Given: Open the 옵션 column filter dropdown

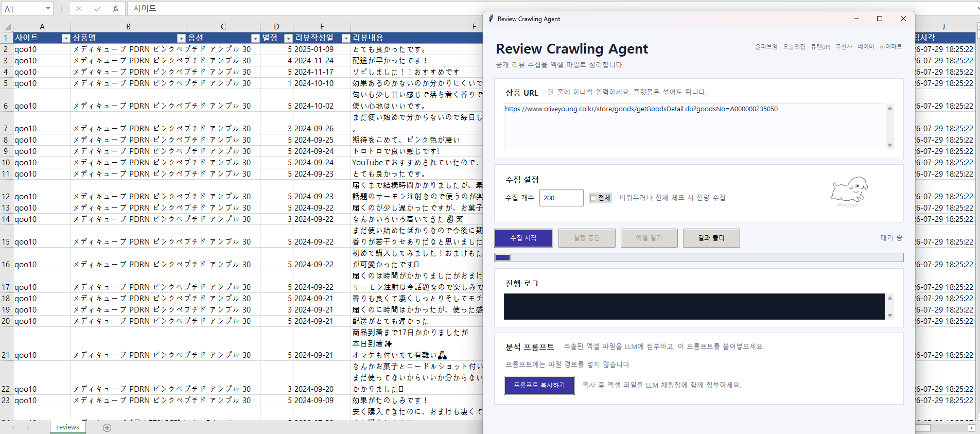Looking at the screenshot, I should coord(255,38).
